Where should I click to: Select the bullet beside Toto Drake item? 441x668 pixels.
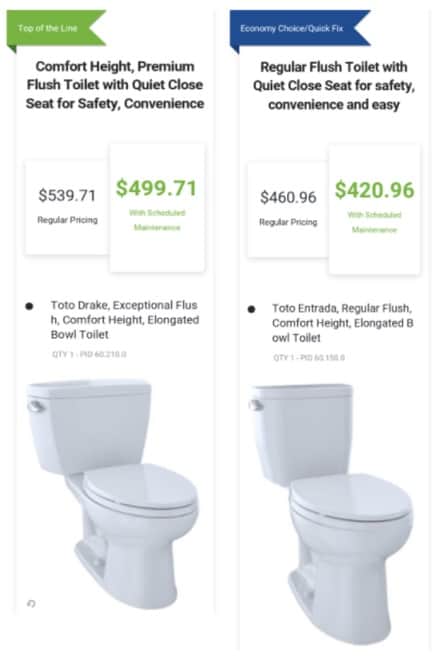pos(29,306)
